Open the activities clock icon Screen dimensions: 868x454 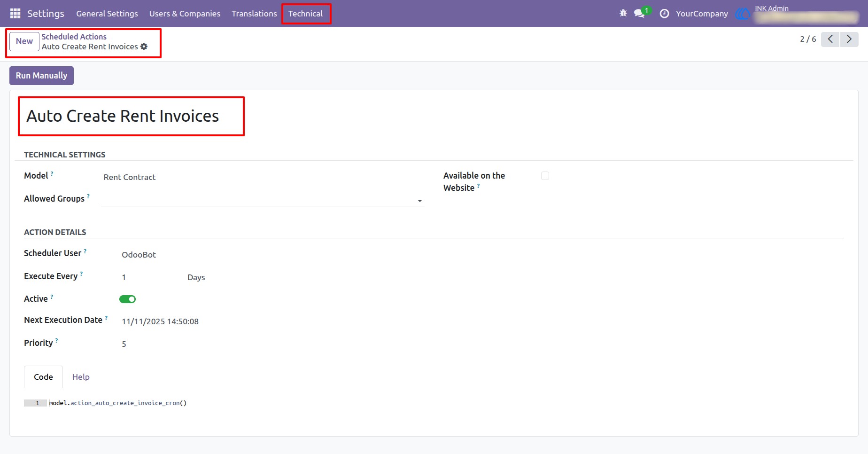tap(664, 14)
